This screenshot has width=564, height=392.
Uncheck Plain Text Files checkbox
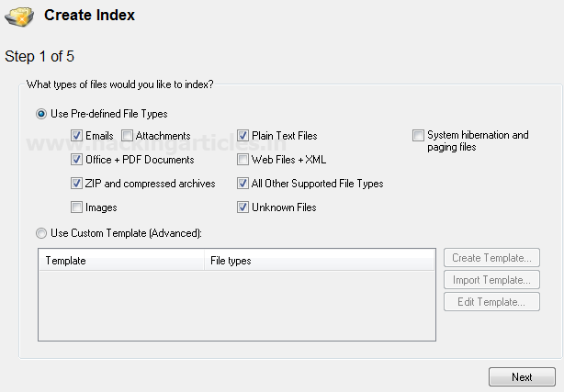(243, 136)
